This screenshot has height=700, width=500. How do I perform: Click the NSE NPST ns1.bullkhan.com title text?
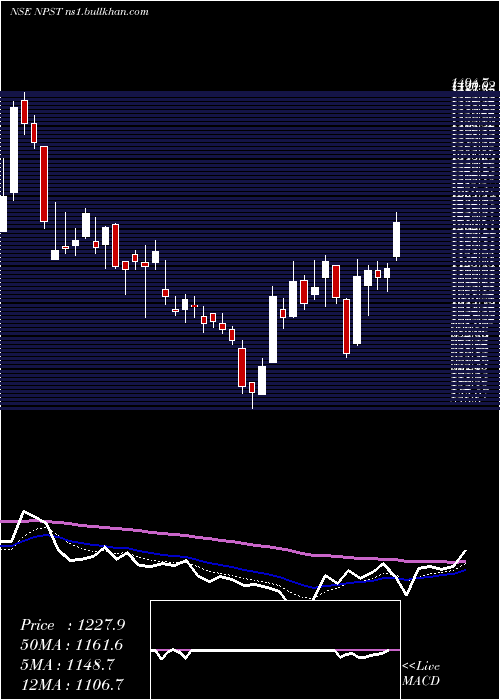pyautogui.click(x=79, y=12)
